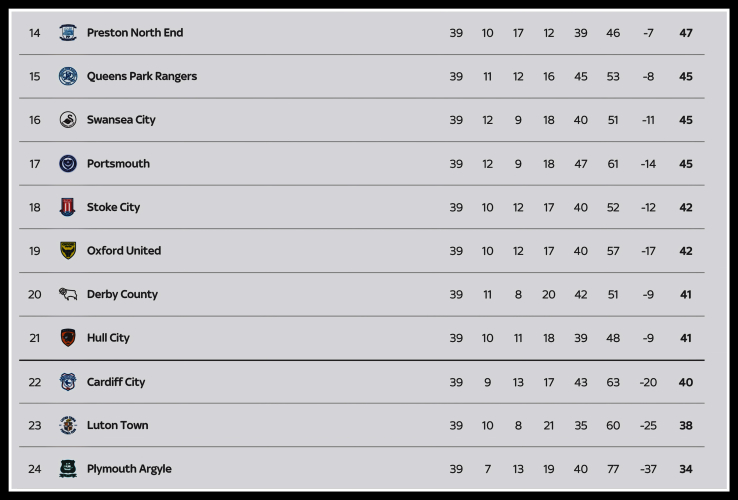
Task: Click the Stoke City club crest
Action: [68, 207]
